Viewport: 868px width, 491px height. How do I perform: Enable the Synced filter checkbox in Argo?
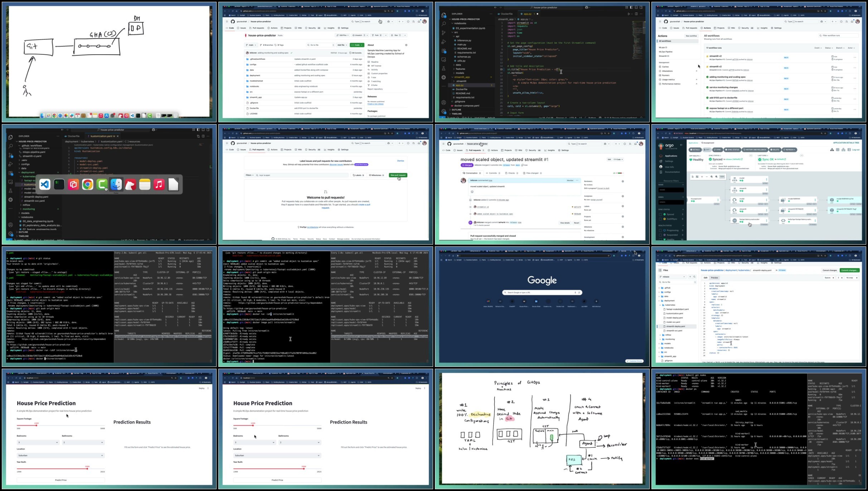coord(660,214)
